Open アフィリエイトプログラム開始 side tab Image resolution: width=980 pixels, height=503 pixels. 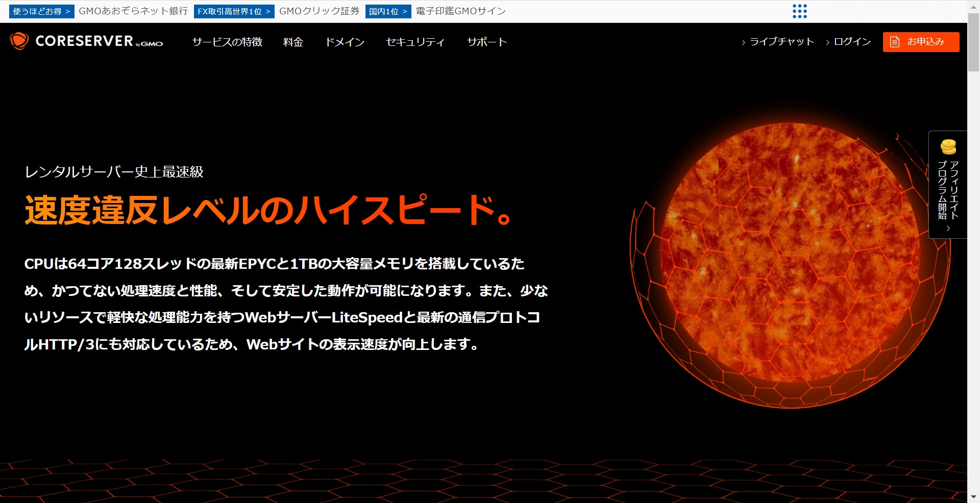click(948, 185)
